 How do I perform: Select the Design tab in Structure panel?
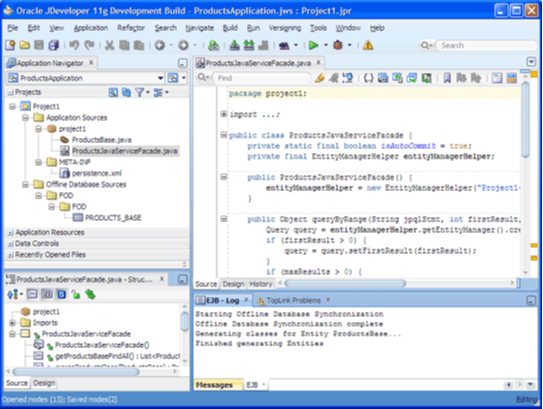44,383
